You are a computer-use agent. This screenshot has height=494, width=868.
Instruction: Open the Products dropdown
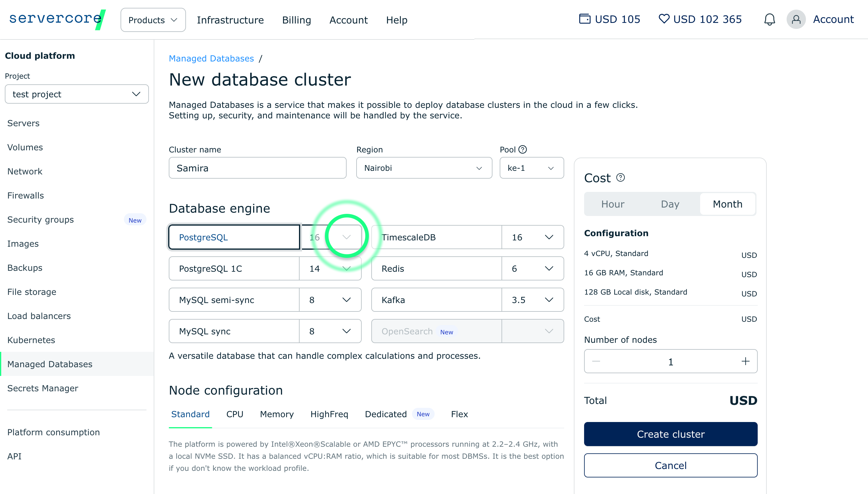(153, 20)
